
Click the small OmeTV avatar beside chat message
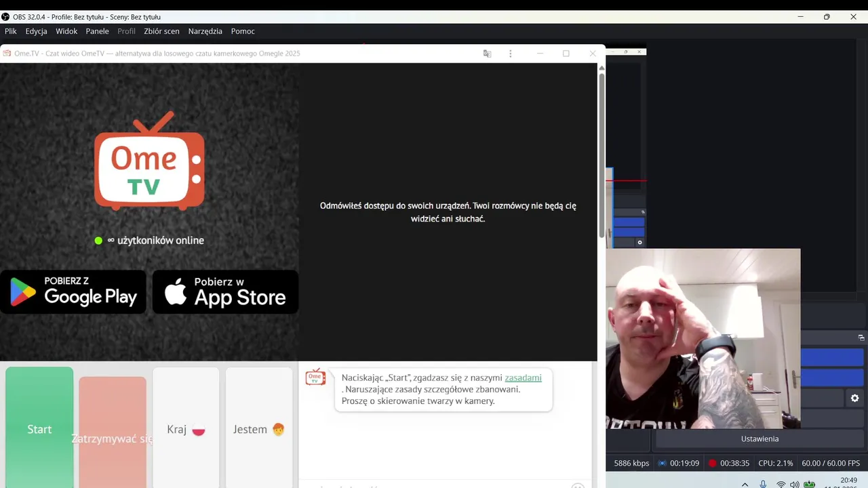pos(315,378)
